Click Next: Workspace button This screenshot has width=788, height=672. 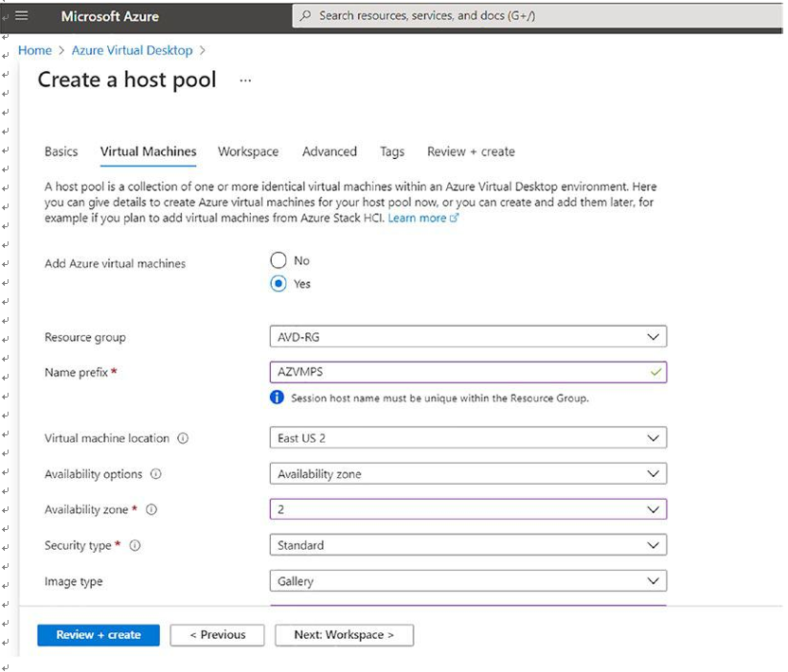coord(344,635)
